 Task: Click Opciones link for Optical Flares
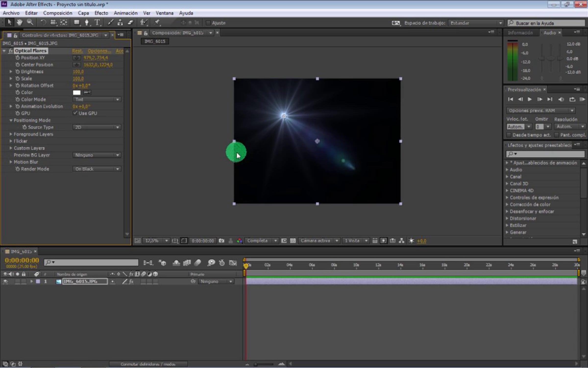point(99,51)
